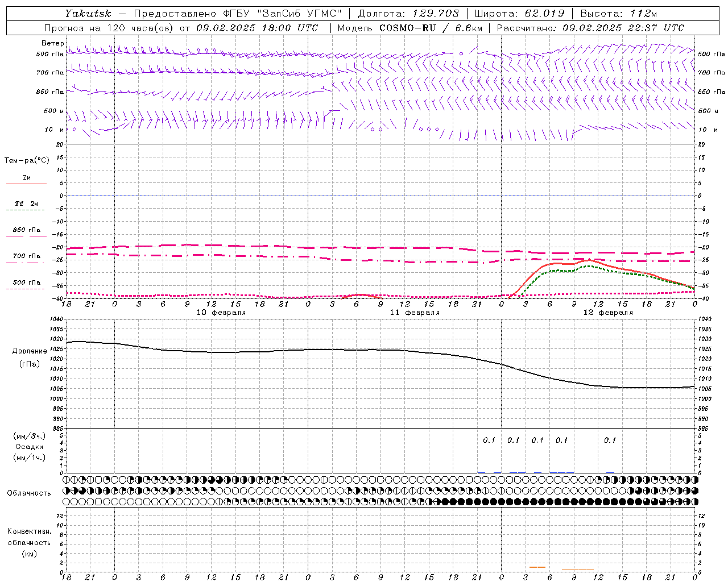728x582 pixels.
Task: Click the (мм/3ч.) precipitation unit label
Action: coord(30,436)
